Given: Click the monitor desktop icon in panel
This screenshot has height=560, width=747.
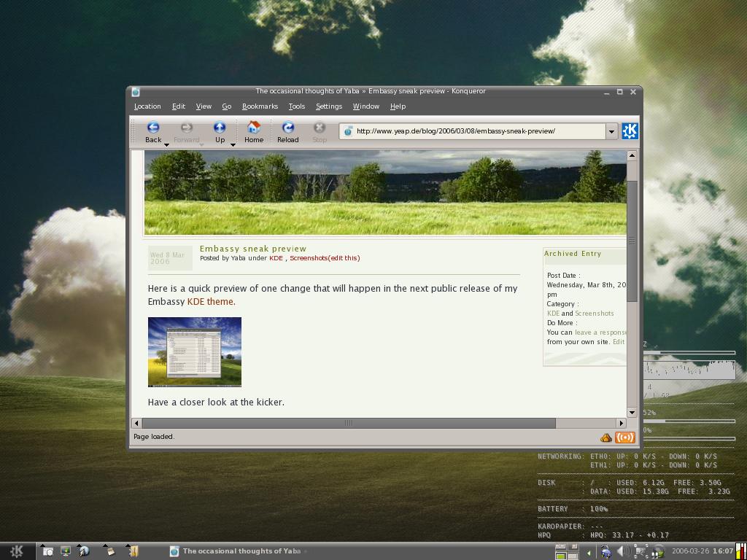Looking at the screenshot, I should click(66, 551).
